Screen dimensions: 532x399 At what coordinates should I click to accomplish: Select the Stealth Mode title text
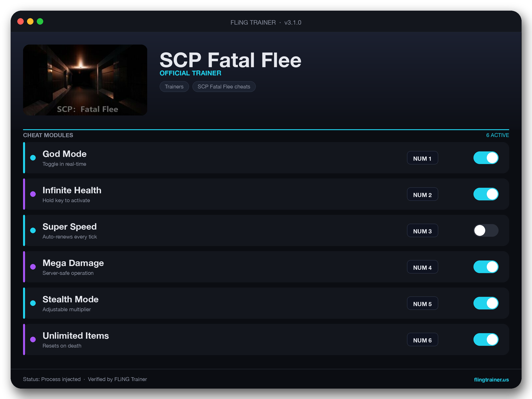[70, 299]
